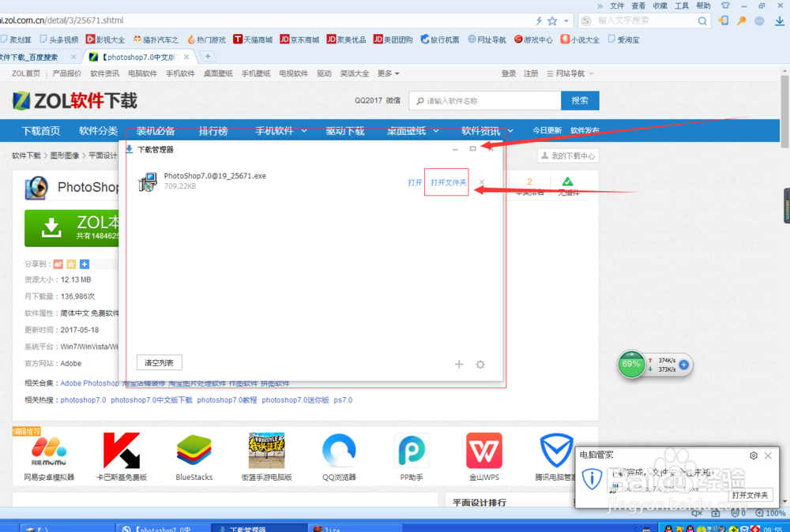Click the 登录 link on ZOL page
The image size is (790, 532).
point(508,73)
